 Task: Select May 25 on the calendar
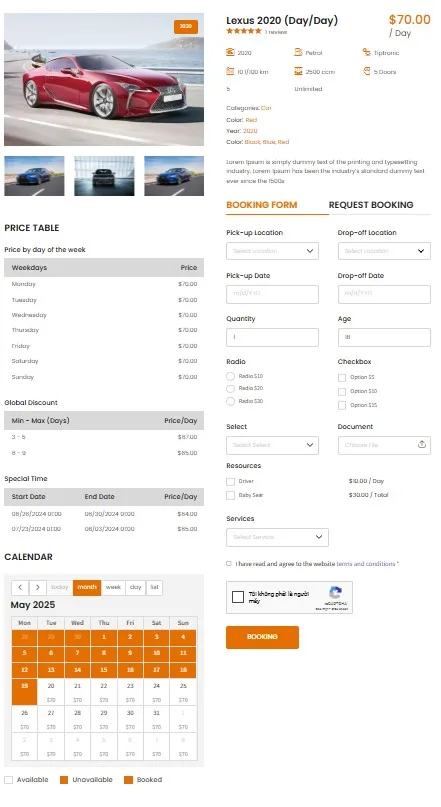pos(183,692)
